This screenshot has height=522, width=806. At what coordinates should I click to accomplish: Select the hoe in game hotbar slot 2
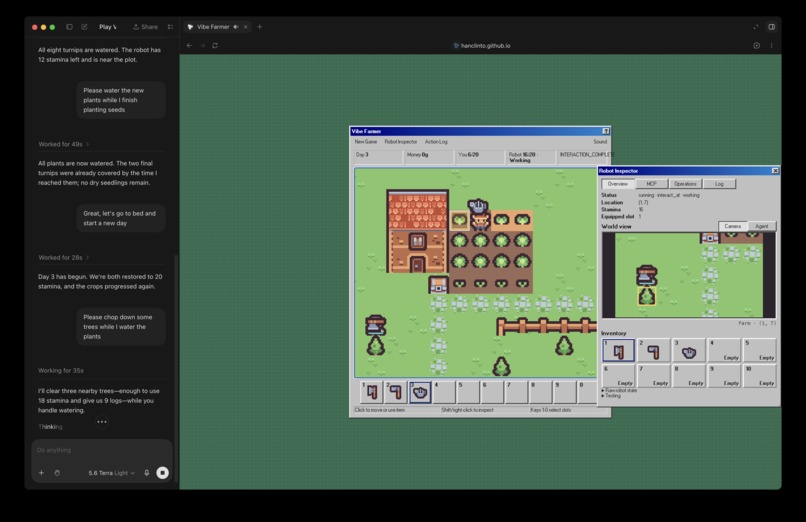pos(395,392)
